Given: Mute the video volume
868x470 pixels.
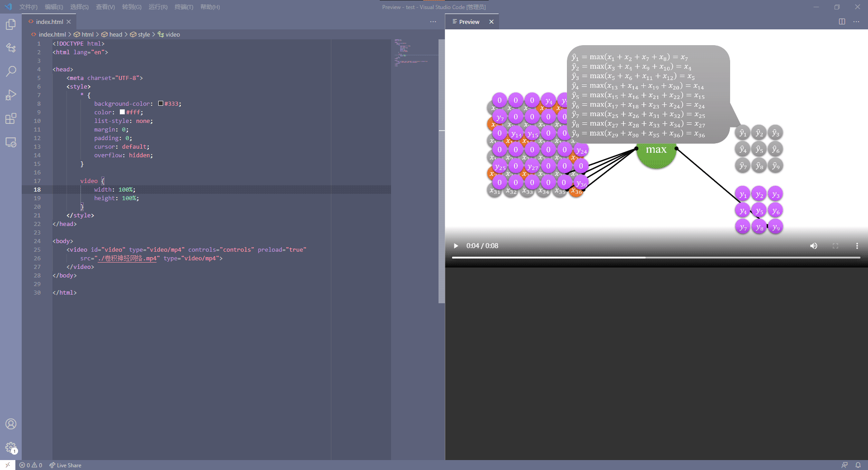Looking at the screenshot, I should [814, 246].
